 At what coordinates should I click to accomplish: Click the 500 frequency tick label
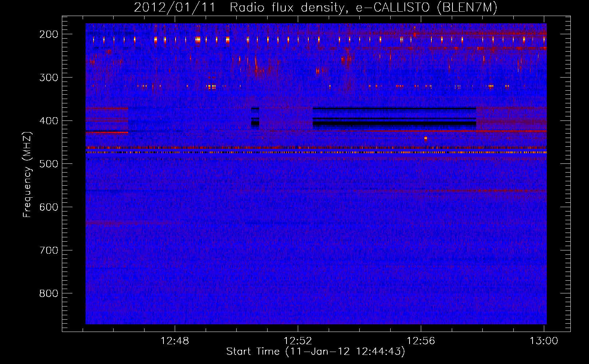click(49, 164)
